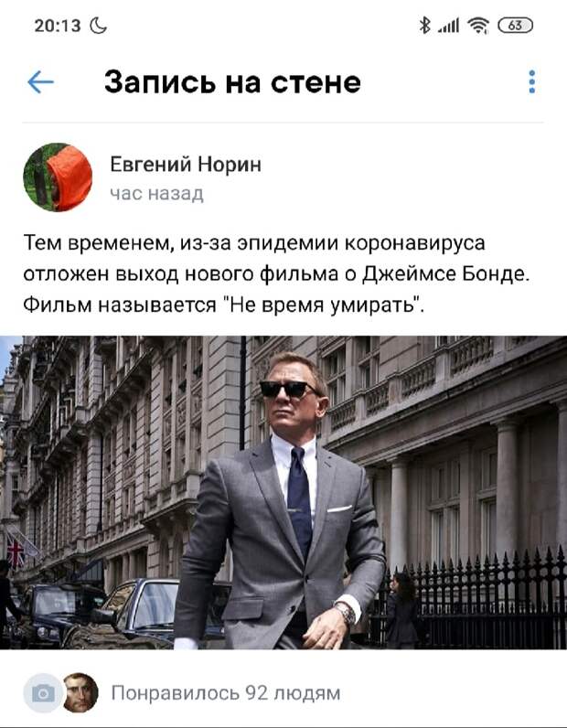Tap the moon do-not-disturb icon
The height and width of the screenshot is (728, 567).
(98, 26)
